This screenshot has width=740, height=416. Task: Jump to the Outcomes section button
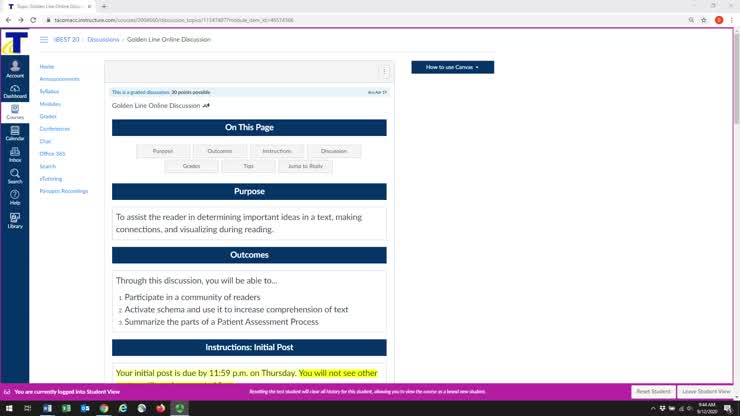click(220, 151)
